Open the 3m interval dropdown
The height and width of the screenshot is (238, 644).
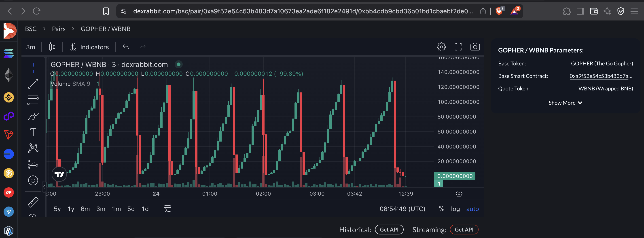[x=31, y=47]
